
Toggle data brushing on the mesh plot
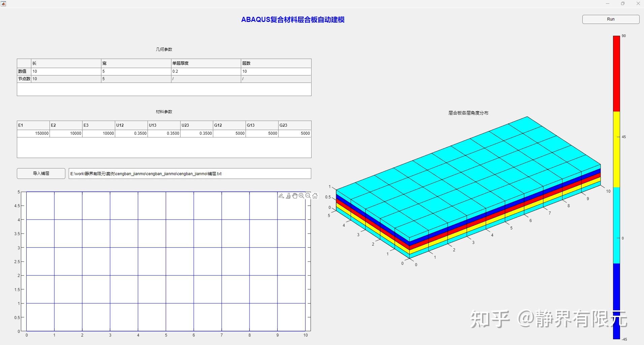(288, 196)
